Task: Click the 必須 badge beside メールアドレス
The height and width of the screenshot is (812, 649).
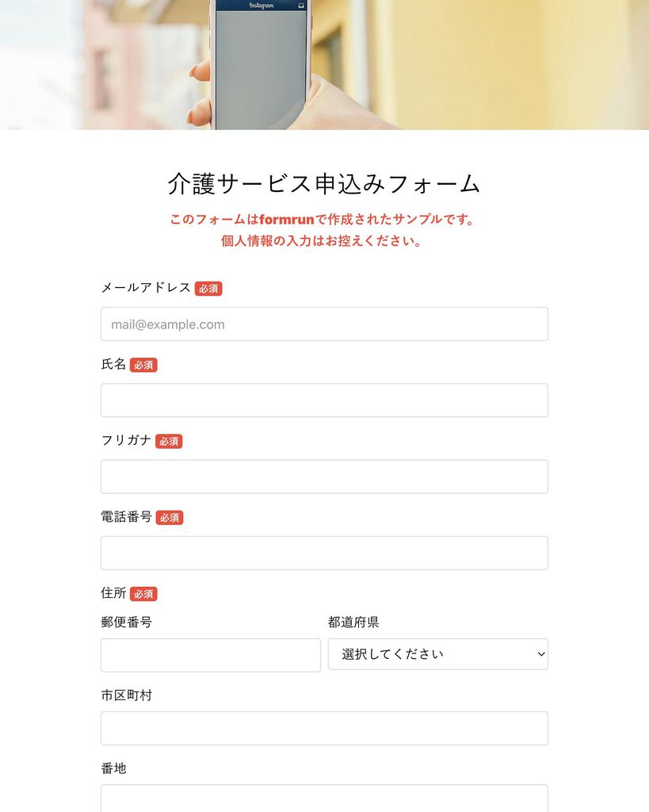Action: [x=208, y=289]
